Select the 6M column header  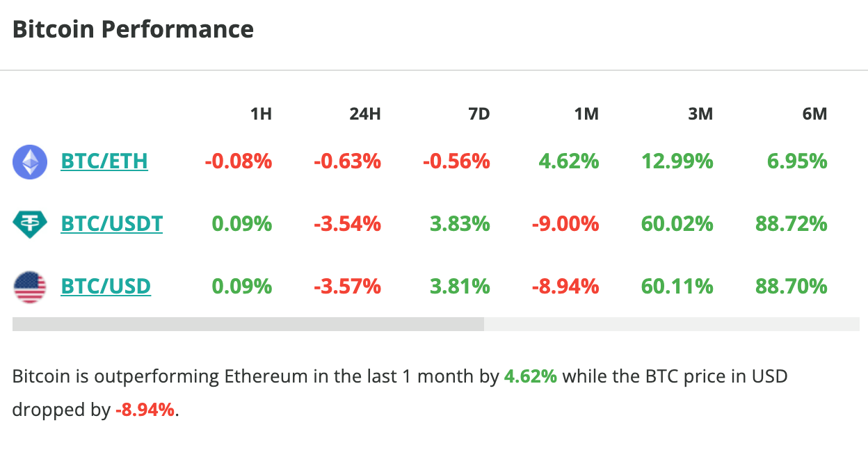click(x=814, y=114)
